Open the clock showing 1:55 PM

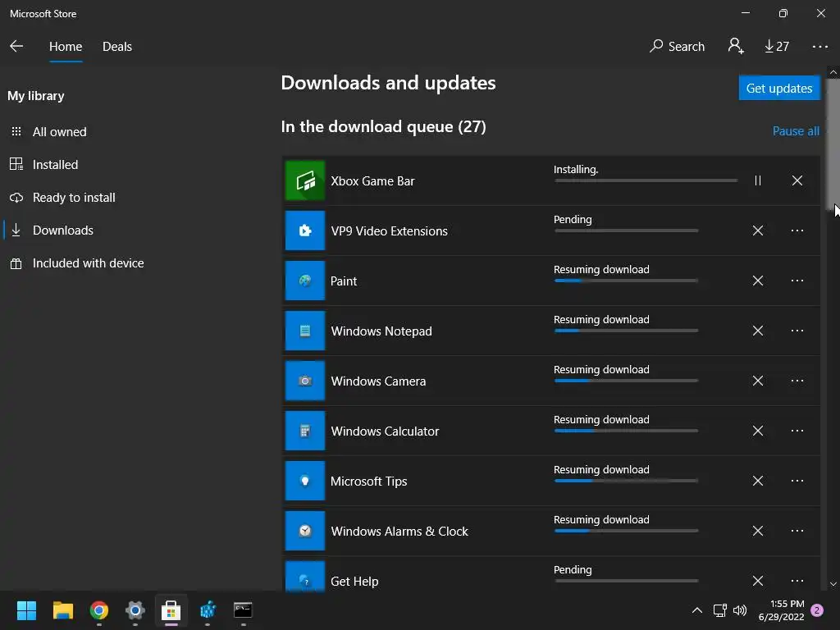(782, 610)
